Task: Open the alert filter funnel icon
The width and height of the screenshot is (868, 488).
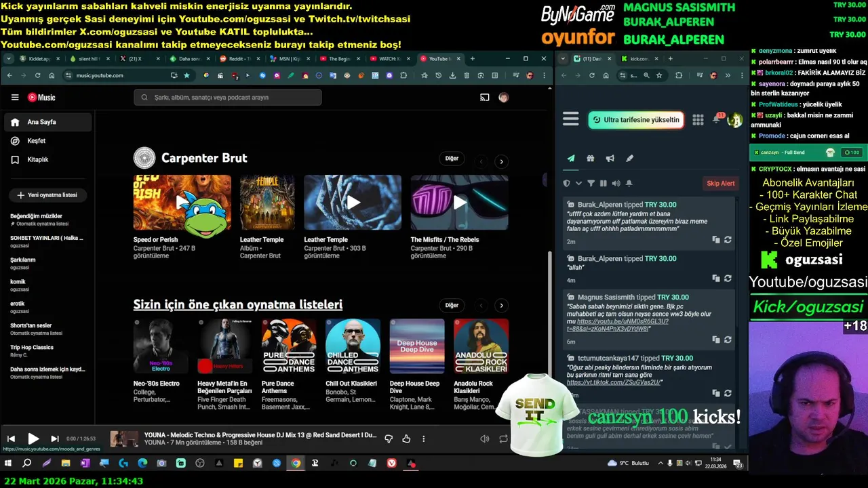Action: point(591,183)
